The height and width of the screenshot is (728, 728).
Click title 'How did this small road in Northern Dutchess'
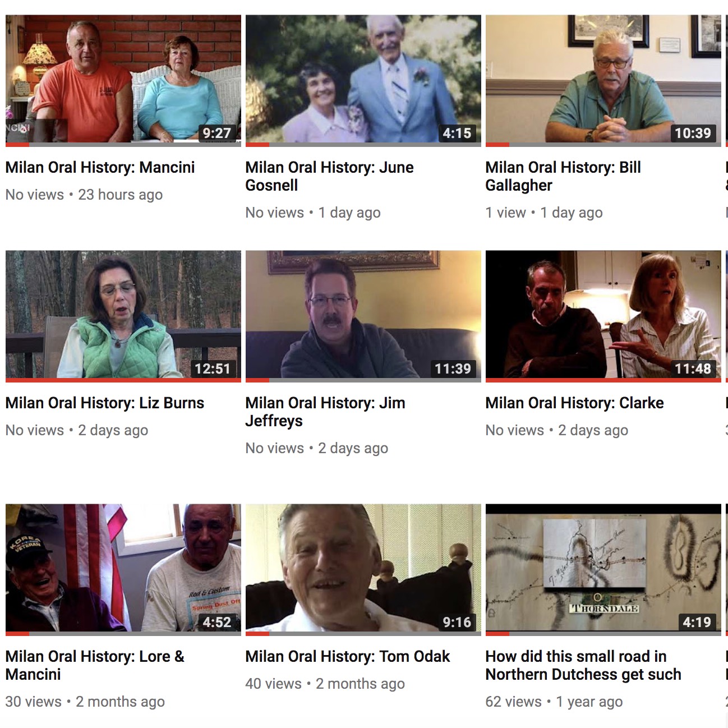(x=583, y=665)
